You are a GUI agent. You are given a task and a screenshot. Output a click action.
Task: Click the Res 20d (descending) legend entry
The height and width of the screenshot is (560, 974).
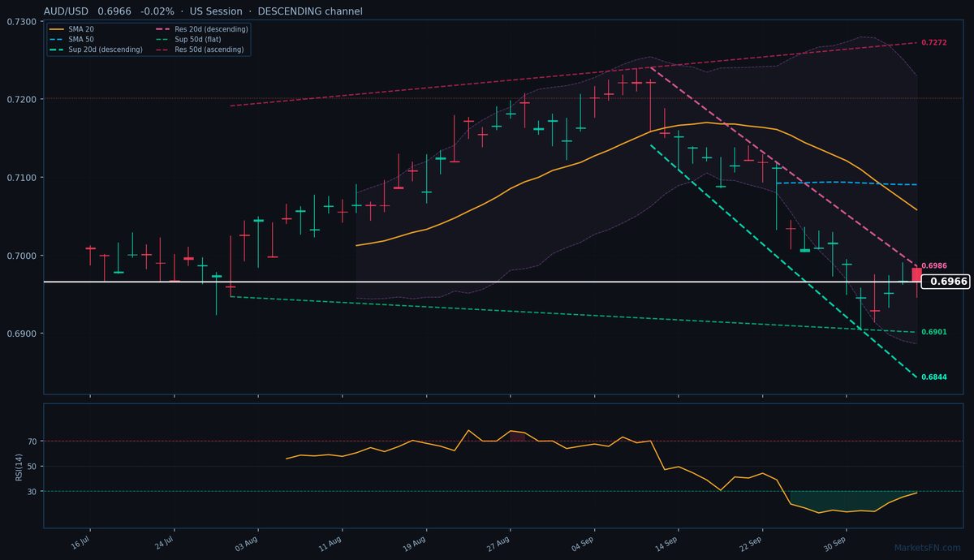pyautogui.click(x=201, y=29)
